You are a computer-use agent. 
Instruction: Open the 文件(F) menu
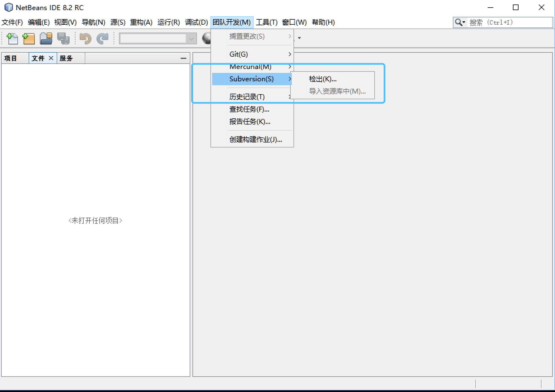coord(12,22)
